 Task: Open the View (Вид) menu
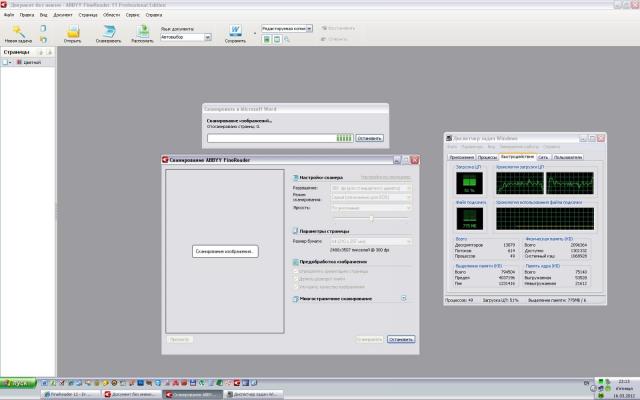click(x=43, y=15)
